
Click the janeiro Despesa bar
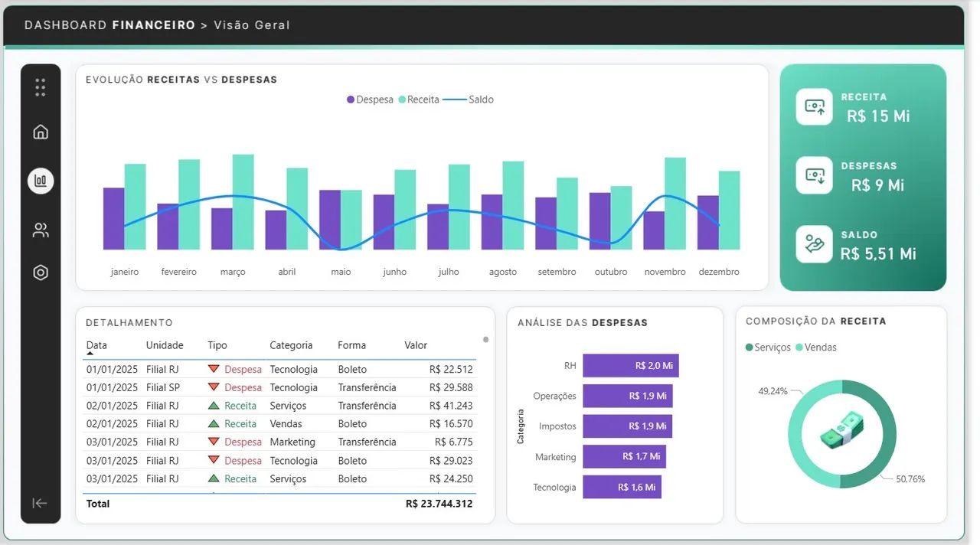[114, 218]
